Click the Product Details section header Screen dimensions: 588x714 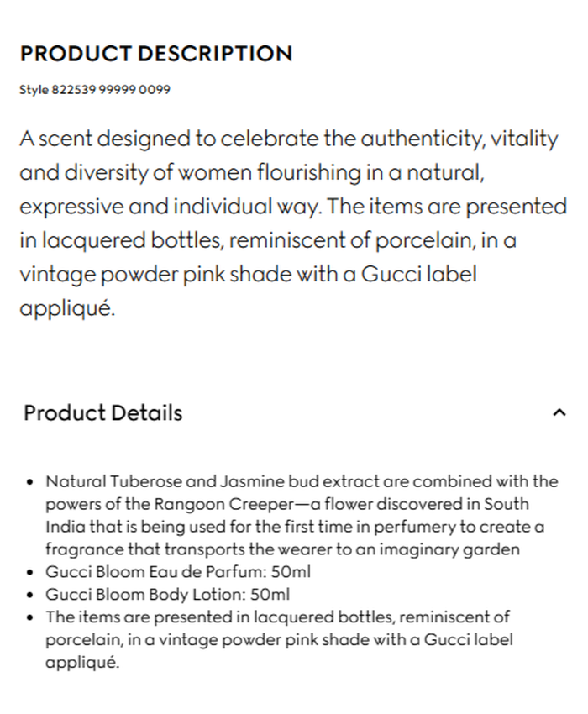click(102, 412)
